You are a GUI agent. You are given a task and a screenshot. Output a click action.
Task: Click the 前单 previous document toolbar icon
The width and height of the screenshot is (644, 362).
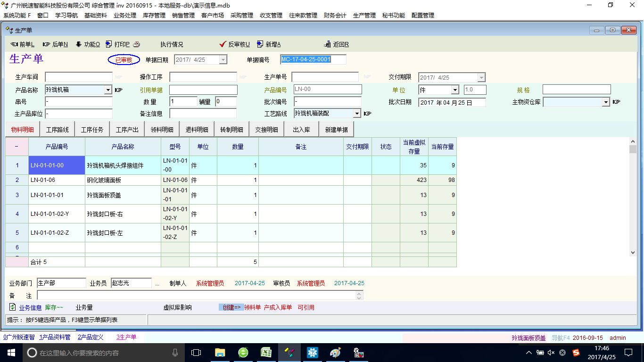(14, 44)
